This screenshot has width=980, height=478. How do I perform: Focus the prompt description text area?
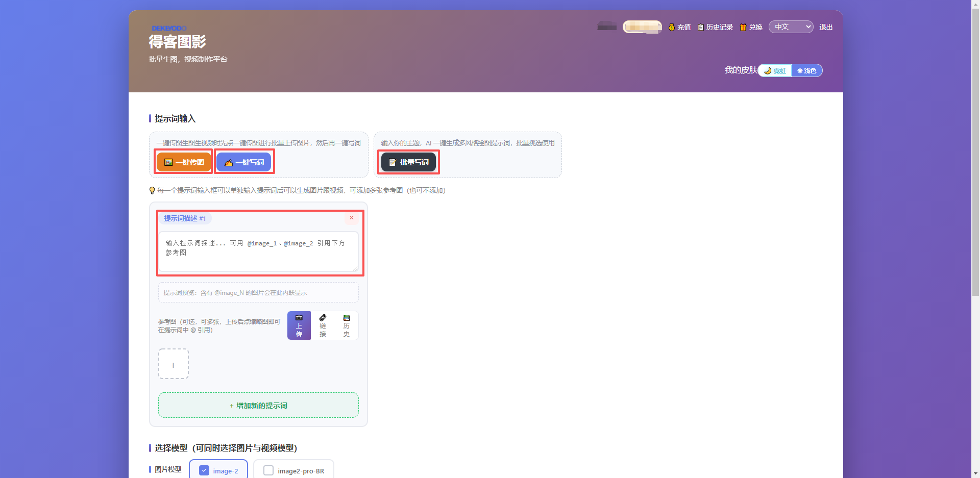pos(258,251)
